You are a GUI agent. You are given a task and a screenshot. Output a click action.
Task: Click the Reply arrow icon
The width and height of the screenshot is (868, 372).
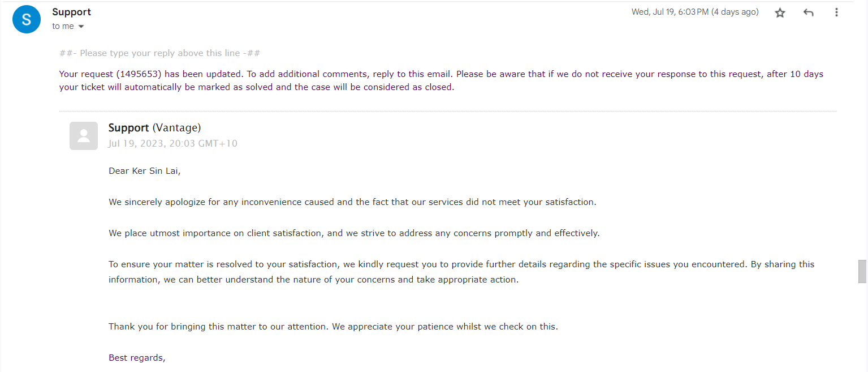coord(809,12)
